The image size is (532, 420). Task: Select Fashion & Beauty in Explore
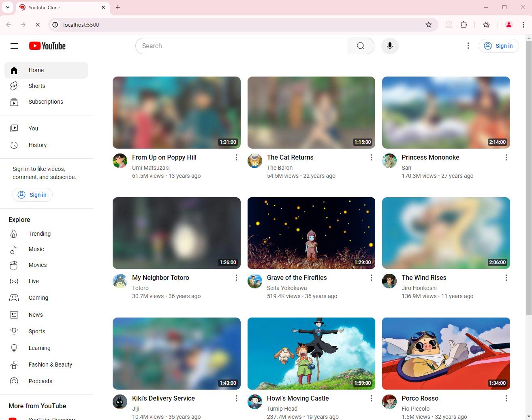(x=46, y=365)
